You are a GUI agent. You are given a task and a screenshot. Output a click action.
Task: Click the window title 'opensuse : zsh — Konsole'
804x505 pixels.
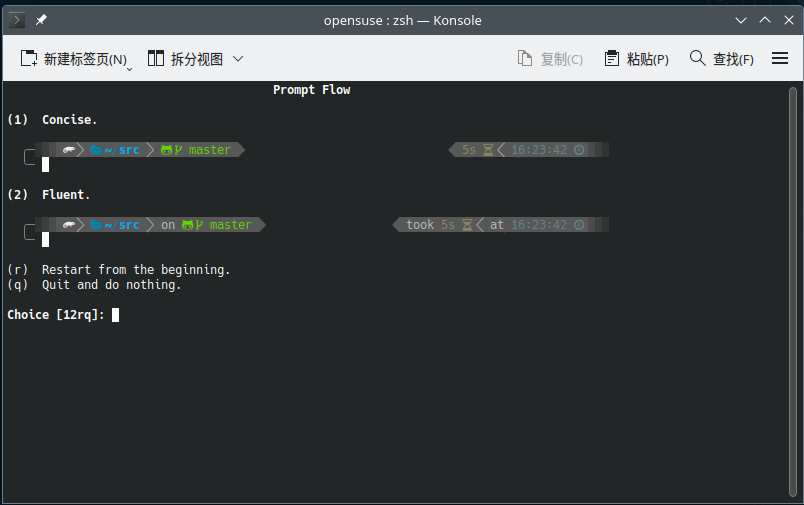403,21
